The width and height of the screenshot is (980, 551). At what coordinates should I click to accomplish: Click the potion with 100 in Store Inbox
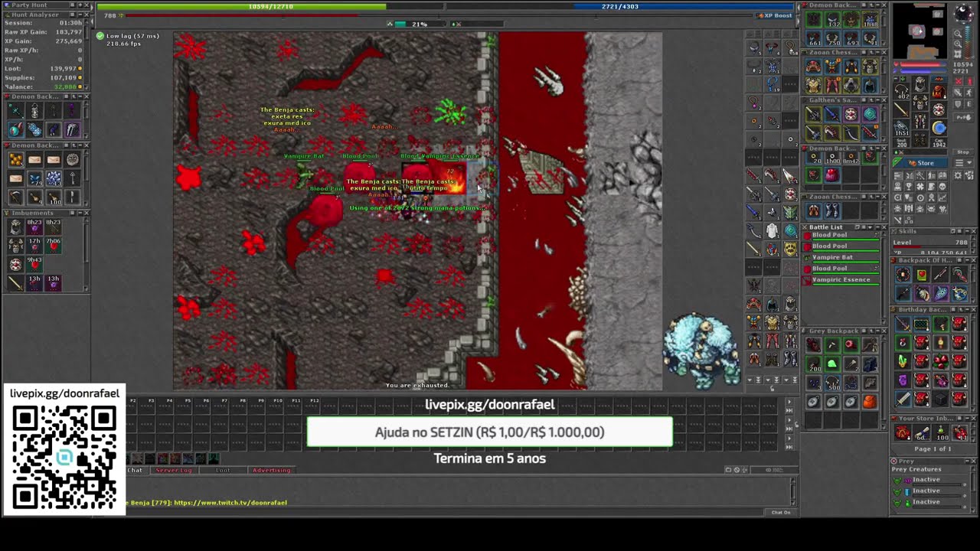tap(942, 432)
